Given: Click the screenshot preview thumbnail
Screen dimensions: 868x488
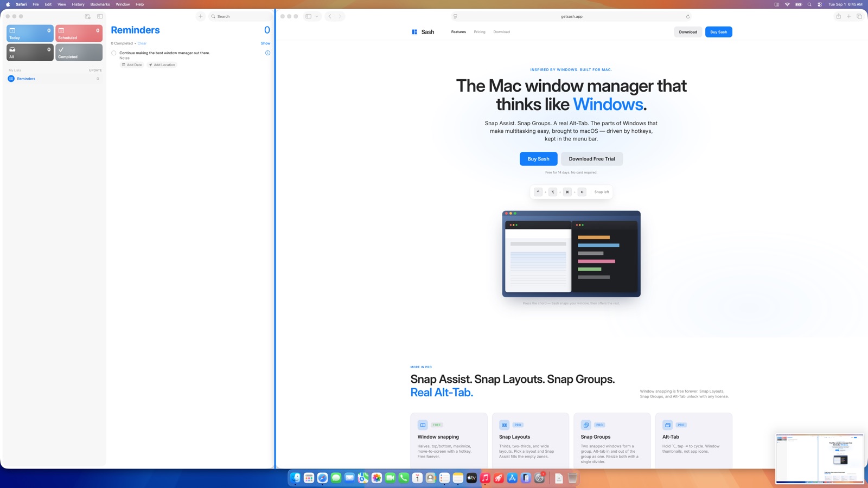Looking at the screenshot, I should (x=820, y=459).
